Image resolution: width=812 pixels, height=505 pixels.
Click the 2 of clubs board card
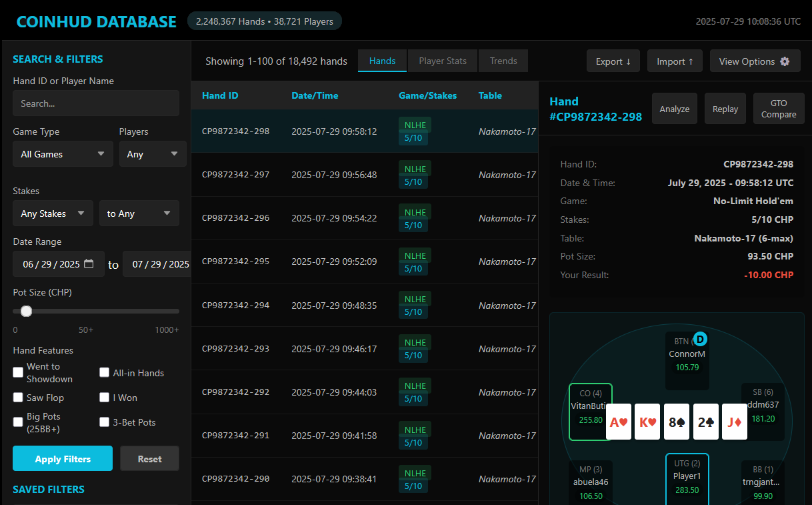tap(706, 422)
